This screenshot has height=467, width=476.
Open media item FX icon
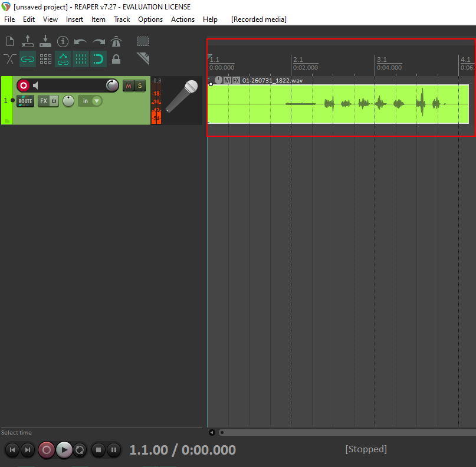coord(236,80)
